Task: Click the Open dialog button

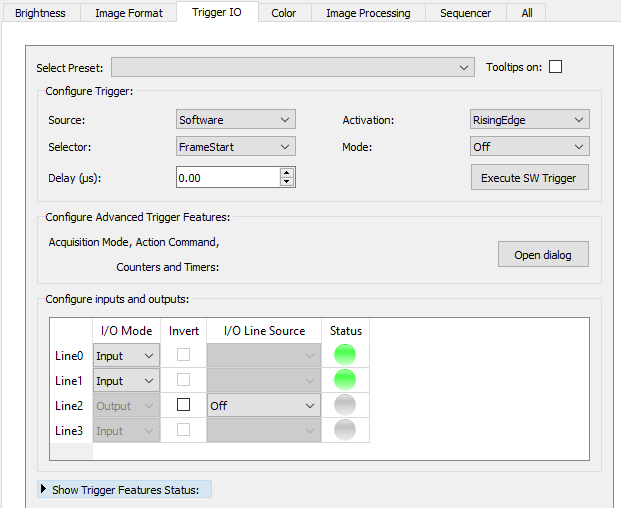Action: point(543,255)
